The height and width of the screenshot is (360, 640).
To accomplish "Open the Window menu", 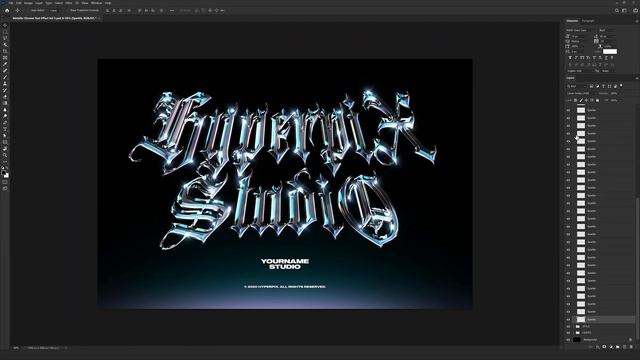I will pos(96,3).
